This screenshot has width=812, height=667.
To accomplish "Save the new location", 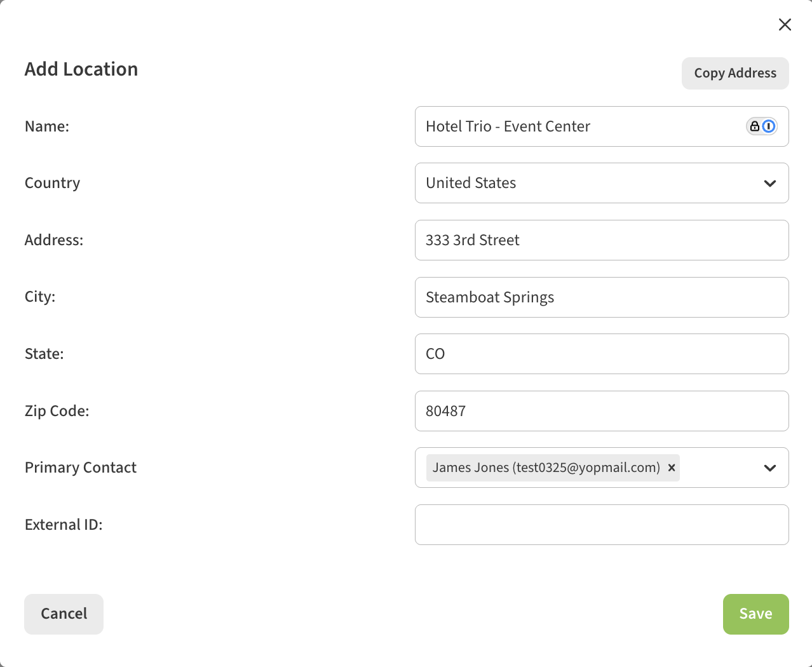I will coord(755,614).
